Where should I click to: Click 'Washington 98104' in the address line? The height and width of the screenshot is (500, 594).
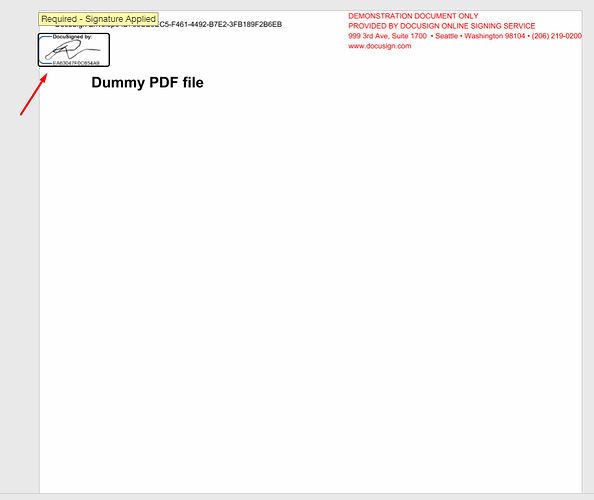pos(495,36)
